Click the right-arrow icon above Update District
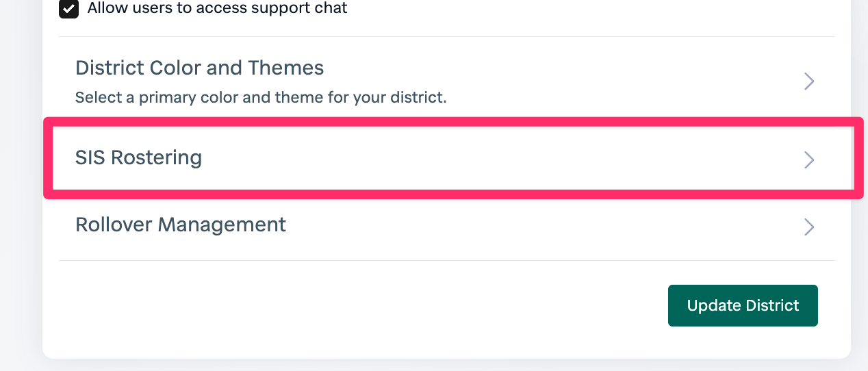 click(808, 227)
